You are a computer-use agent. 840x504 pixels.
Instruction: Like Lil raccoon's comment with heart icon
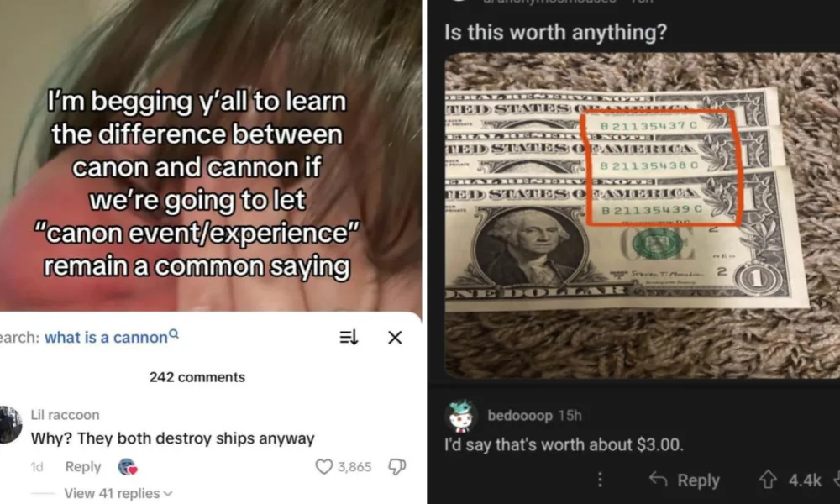coord(323,467)
